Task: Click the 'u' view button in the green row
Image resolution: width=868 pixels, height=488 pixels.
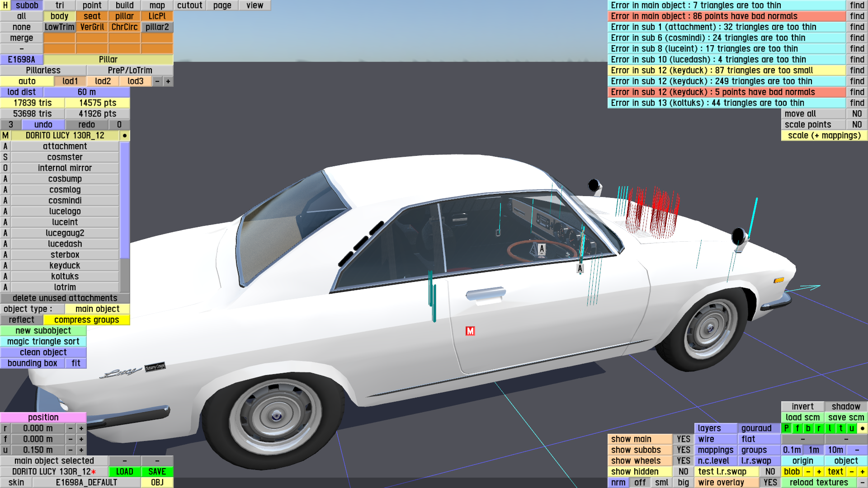Action: 851,428
